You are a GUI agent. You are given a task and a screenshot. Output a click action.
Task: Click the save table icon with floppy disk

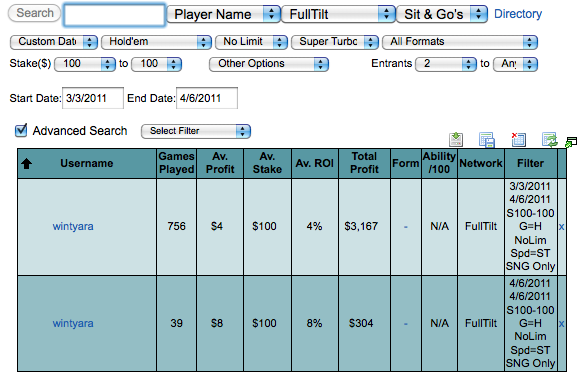487,140
